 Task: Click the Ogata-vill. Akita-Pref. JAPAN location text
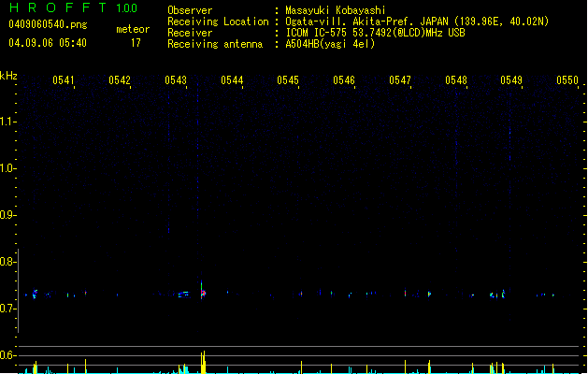(x=417, y=22)
